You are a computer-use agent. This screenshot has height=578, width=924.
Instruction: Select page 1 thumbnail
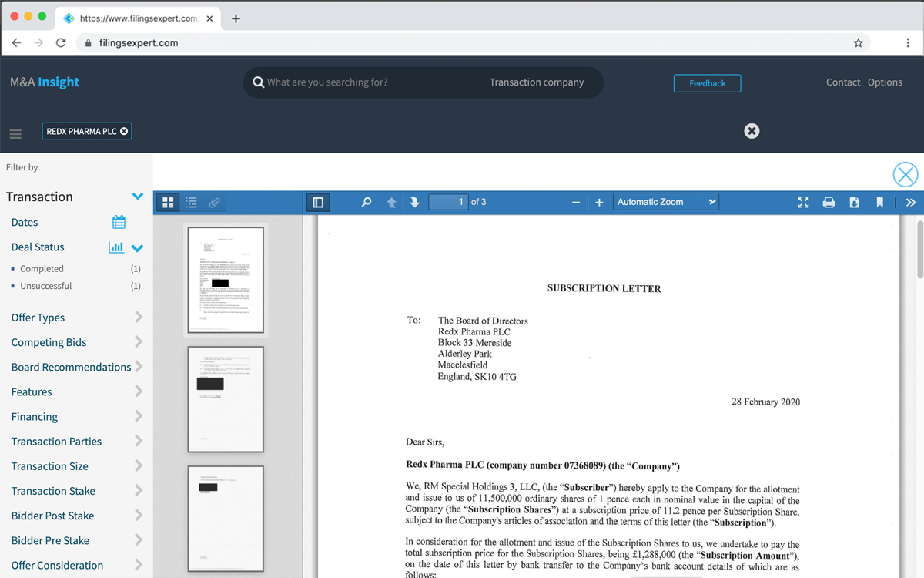click(226, 280)
